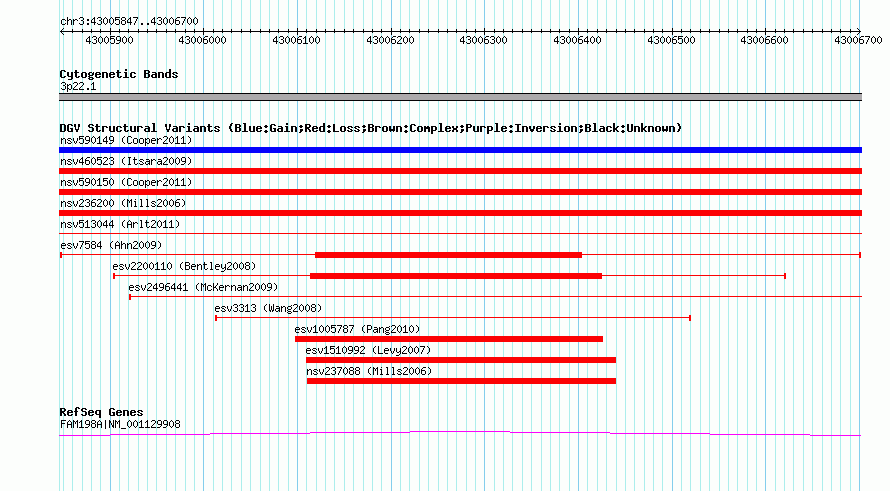
Task: Click the 43006100 ruler position
Action: click(296, 40)
